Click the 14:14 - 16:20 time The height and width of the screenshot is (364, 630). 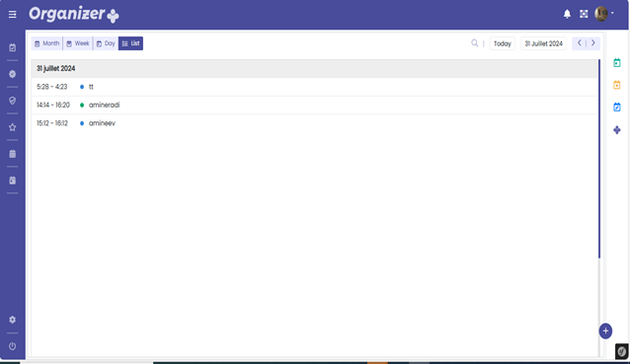pyautogui.click(x=53, y=106)
